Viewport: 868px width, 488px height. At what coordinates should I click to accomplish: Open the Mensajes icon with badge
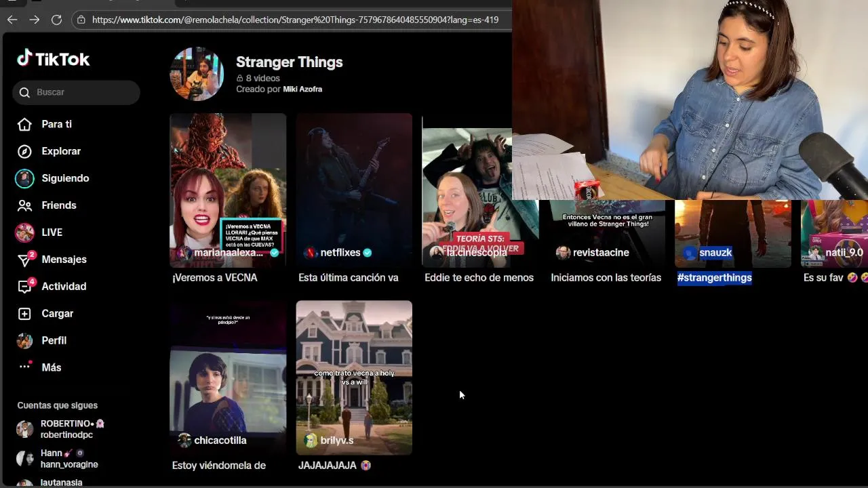tap(25, 260)
